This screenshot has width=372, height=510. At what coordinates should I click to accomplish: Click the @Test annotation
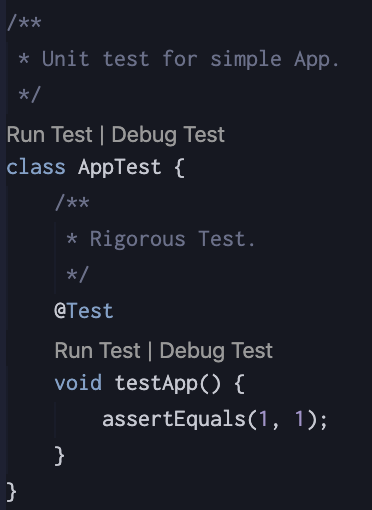click(x=84, y=311)
